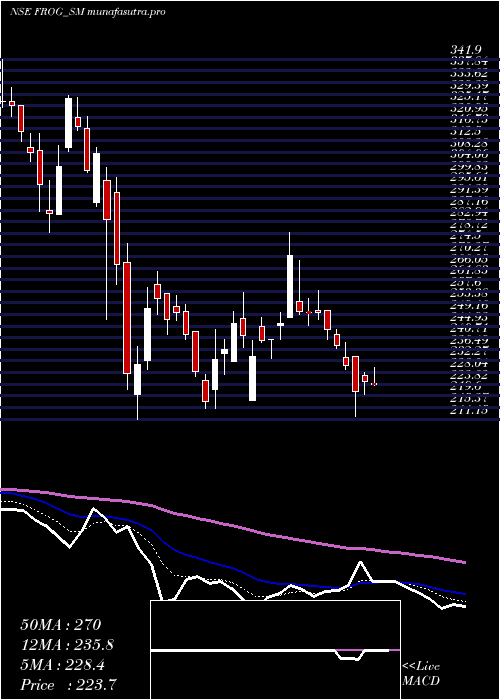
Task: Select the 211.15 bottom price label
Action: point(468,410)
